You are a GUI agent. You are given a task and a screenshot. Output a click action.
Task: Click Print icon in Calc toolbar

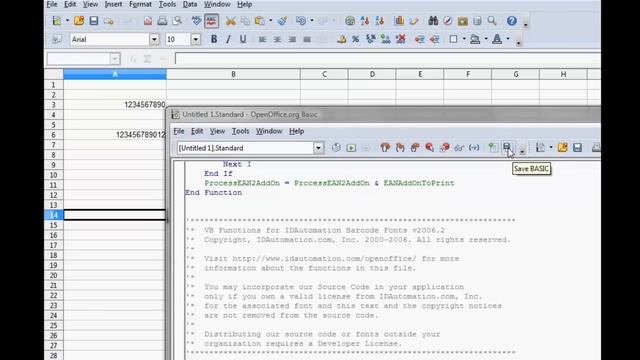coord(162,21)
